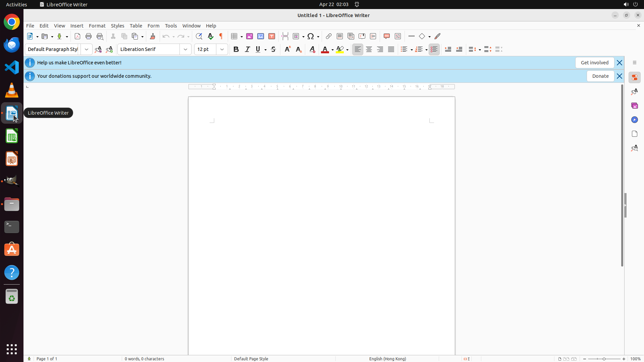
Task: Toggle formatting marks pilcrow button
Action: 221,36
